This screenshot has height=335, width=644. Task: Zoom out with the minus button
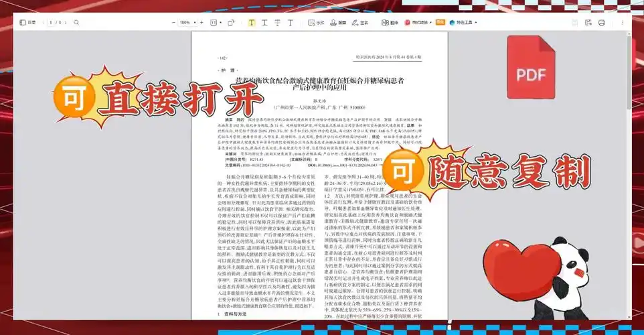(x=173, y=23)
